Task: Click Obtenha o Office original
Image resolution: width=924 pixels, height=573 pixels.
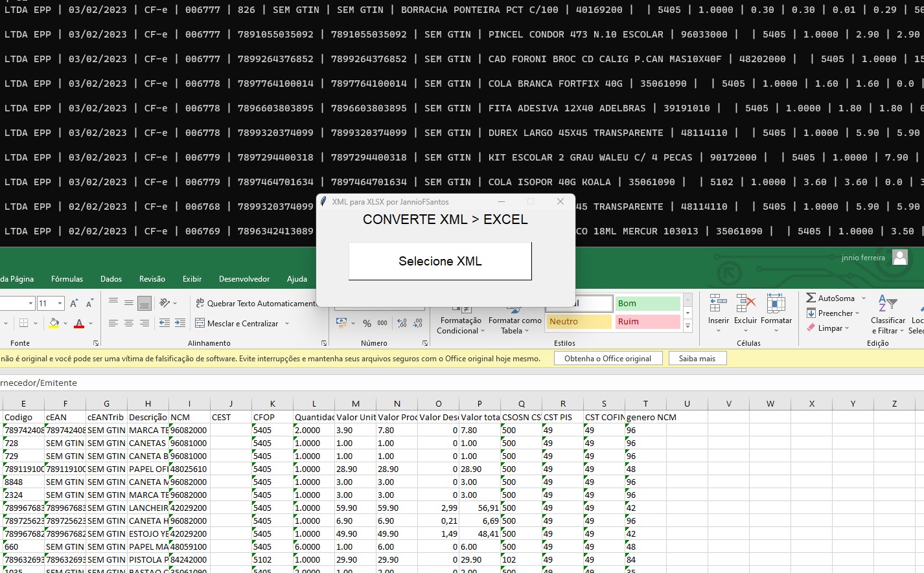Action: point(608,357)
